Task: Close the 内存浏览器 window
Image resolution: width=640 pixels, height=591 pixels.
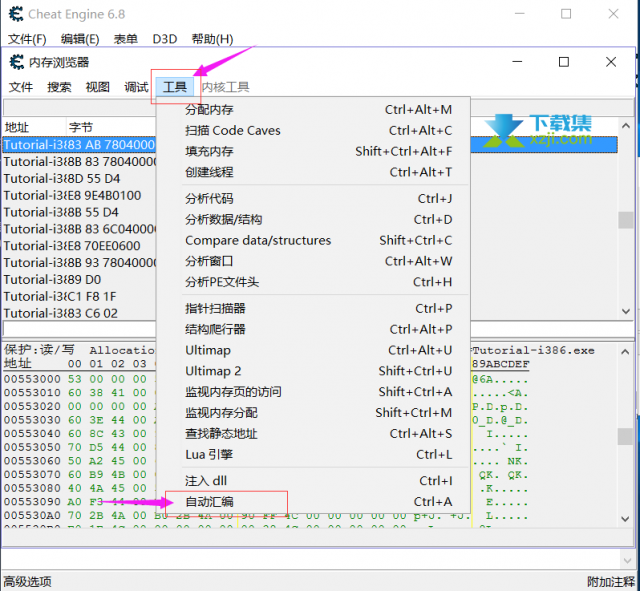Action: pos(611,62)
